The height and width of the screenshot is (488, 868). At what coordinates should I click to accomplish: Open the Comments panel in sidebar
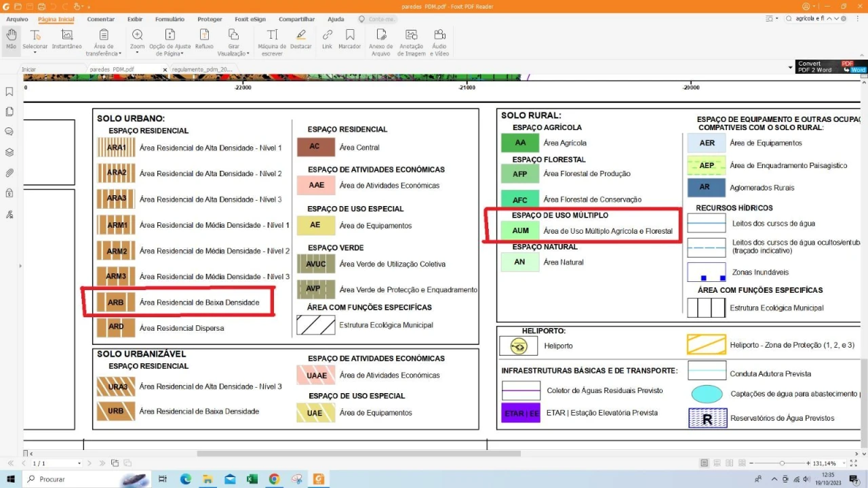coord(9,132)
